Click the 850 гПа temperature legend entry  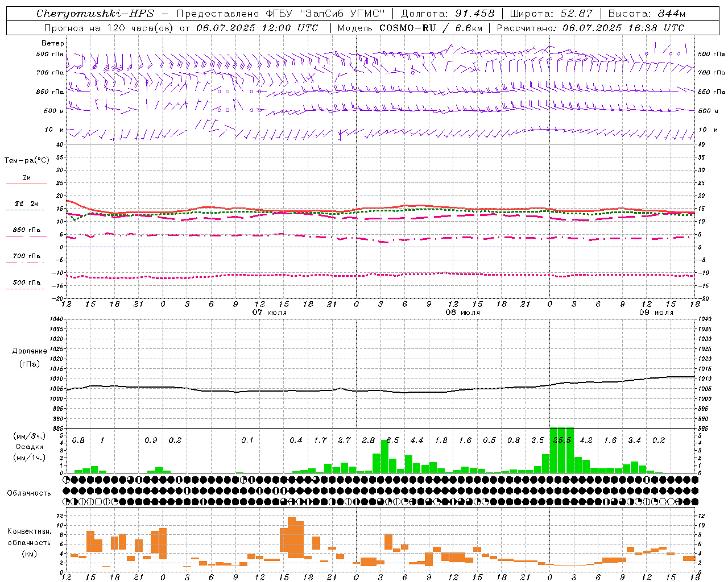pyautogui.click(x=27, y=230)
